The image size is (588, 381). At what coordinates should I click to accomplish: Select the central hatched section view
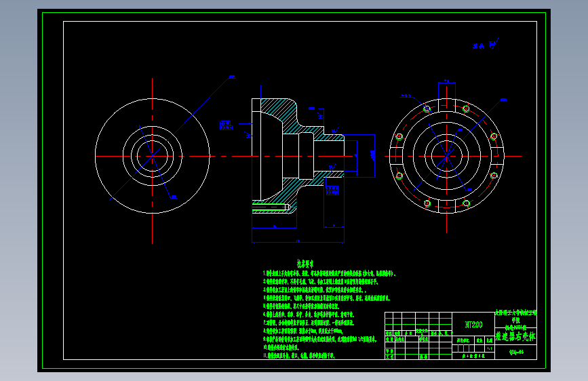click(298, 156)
